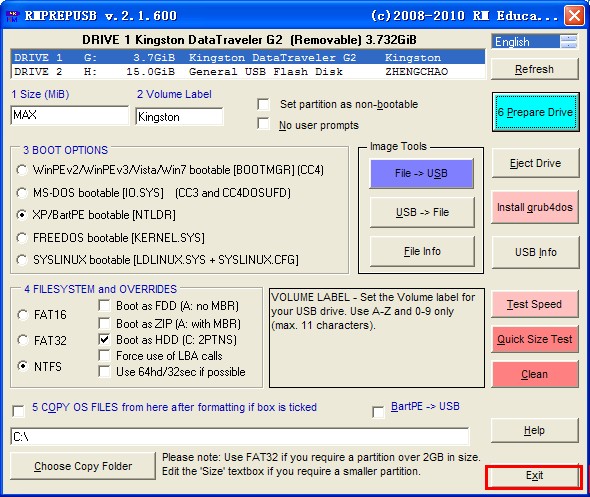The image size is (590, 497).
Task: Click the Test Speed button
Action: click(534, 304)
